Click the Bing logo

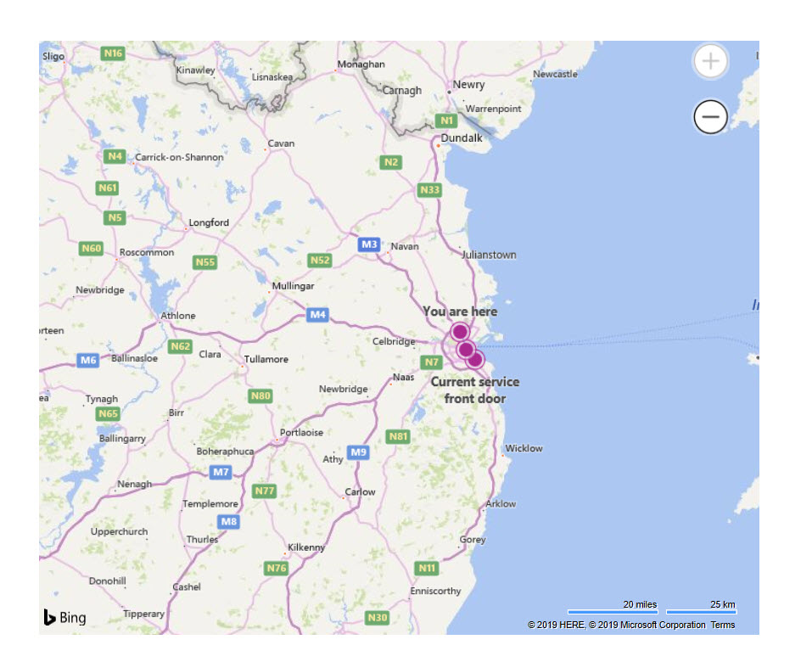click(64, 617)
